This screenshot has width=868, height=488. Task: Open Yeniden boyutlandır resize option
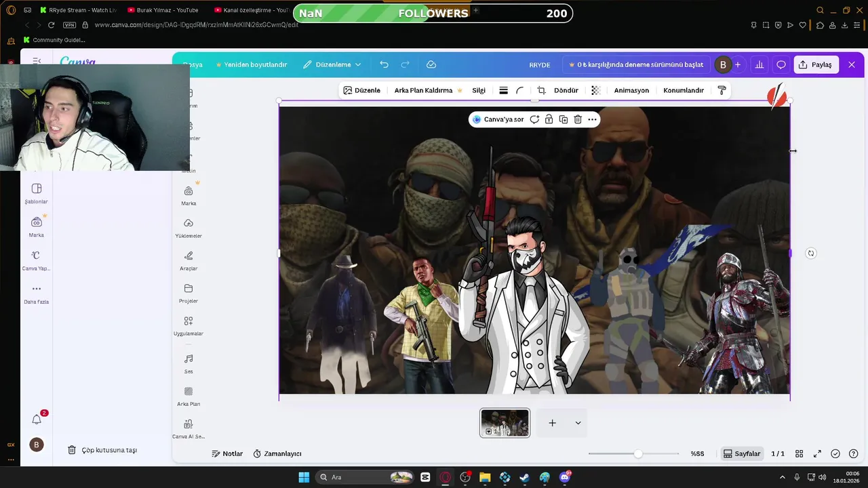pos(251,64)
